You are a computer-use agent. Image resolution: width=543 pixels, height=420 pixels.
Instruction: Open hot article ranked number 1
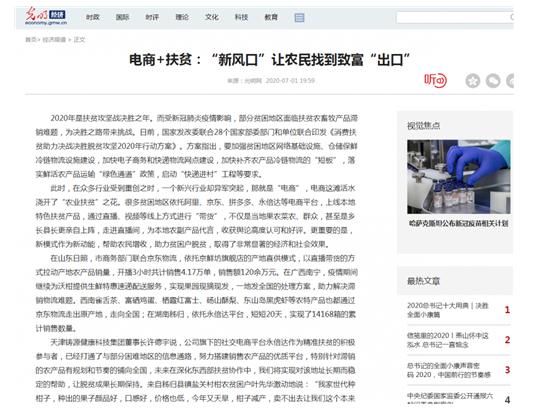(x=447, y=310)
